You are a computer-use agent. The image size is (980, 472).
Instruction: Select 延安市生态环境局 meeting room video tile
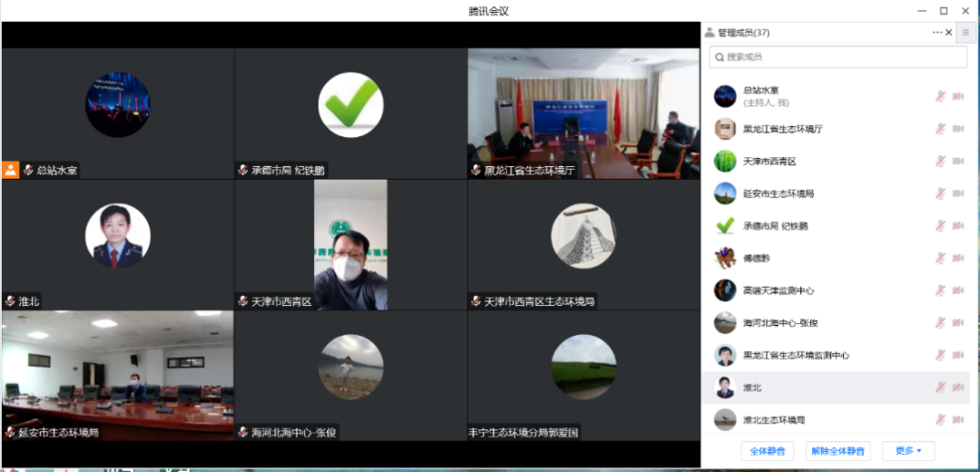click(118, 376)
